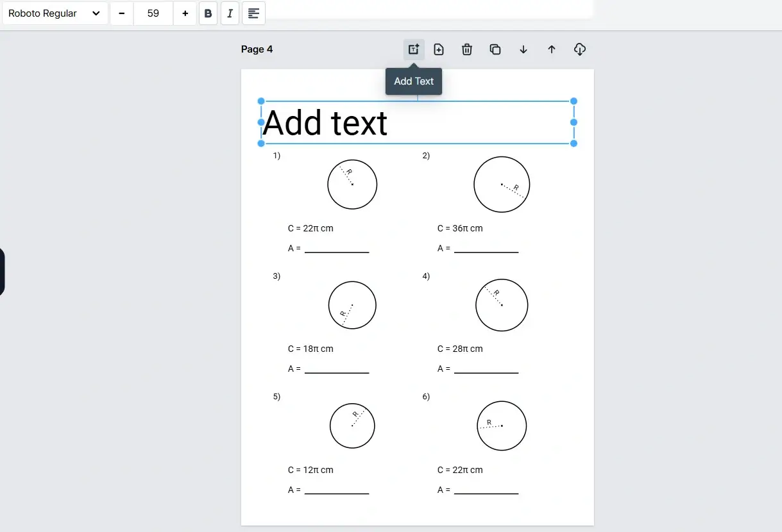
Task: Click the Add Text icon
Action: pos(414,49)
